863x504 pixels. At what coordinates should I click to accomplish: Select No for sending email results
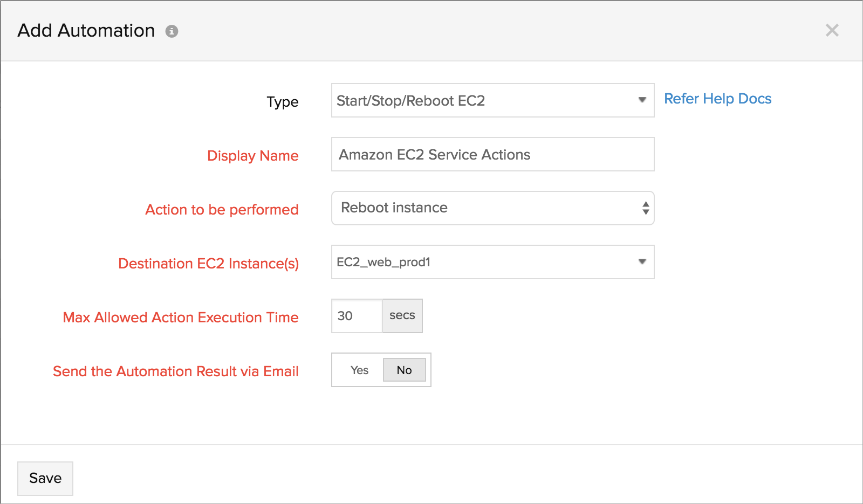(404, 370)
